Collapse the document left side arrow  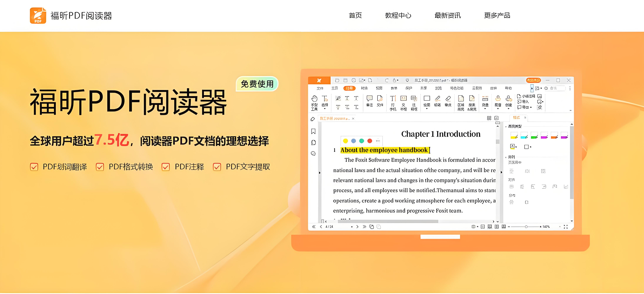(320, 173)
